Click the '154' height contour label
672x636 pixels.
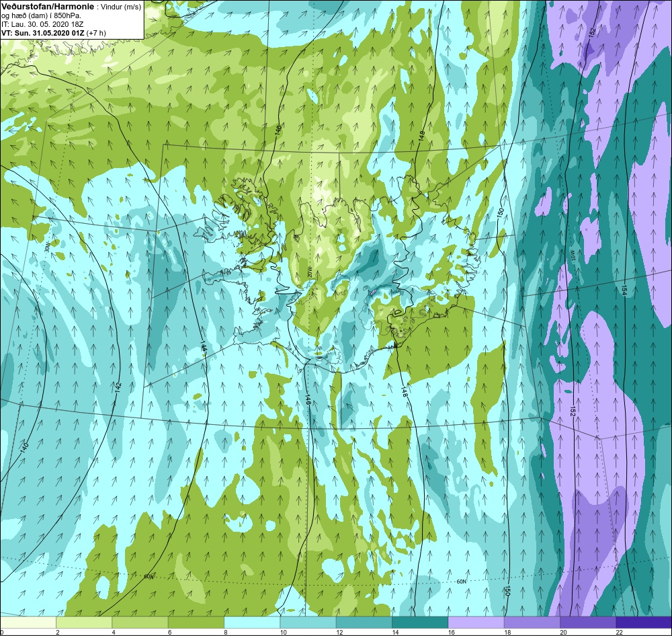click(624, 290)
